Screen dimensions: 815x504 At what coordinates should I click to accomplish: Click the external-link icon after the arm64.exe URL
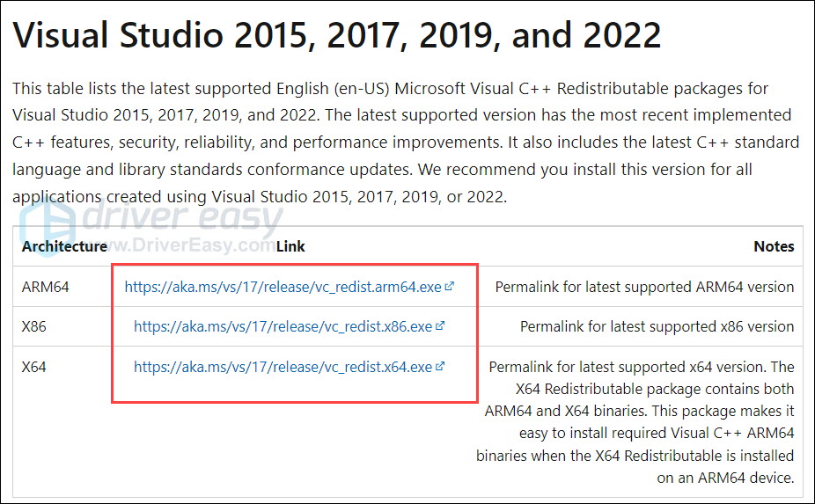pyautogui.click(x=450, y=287)
